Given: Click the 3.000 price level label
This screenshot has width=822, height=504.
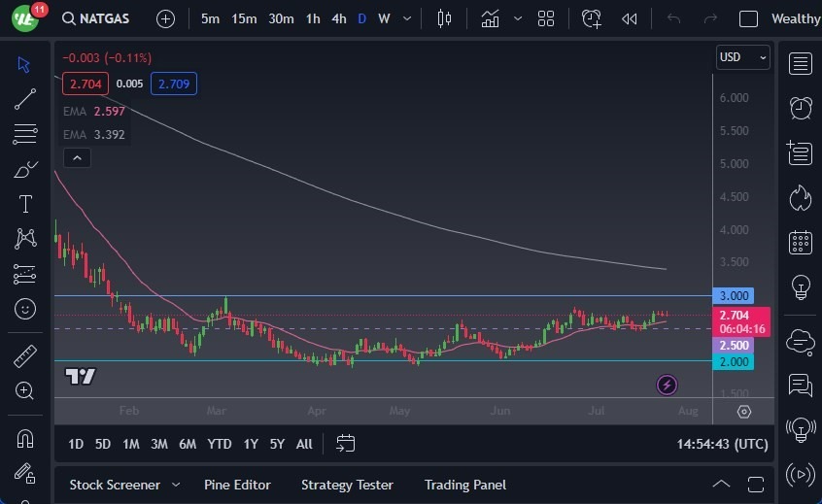Looking at the screenshot, I should click(733, 295).
